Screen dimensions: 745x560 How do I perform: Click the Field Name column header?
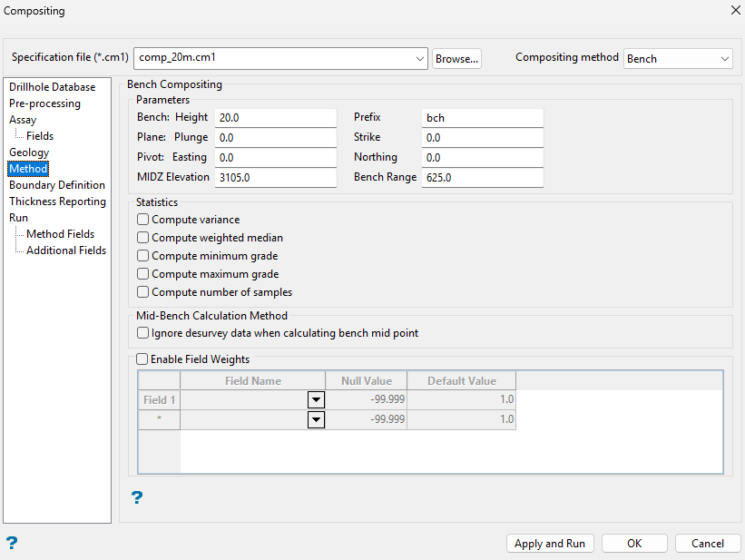click(x=253, y=381)
